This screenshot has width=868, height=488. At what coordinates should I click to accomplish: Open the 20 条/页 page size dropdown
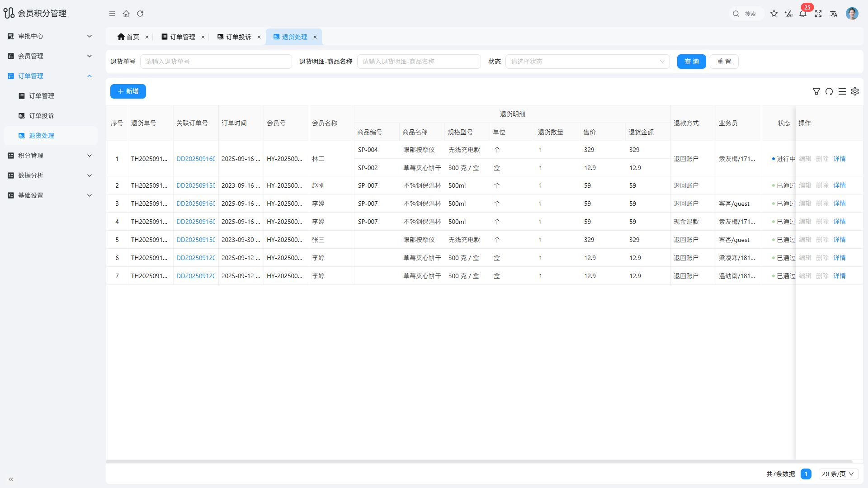[x=838, y=474]
